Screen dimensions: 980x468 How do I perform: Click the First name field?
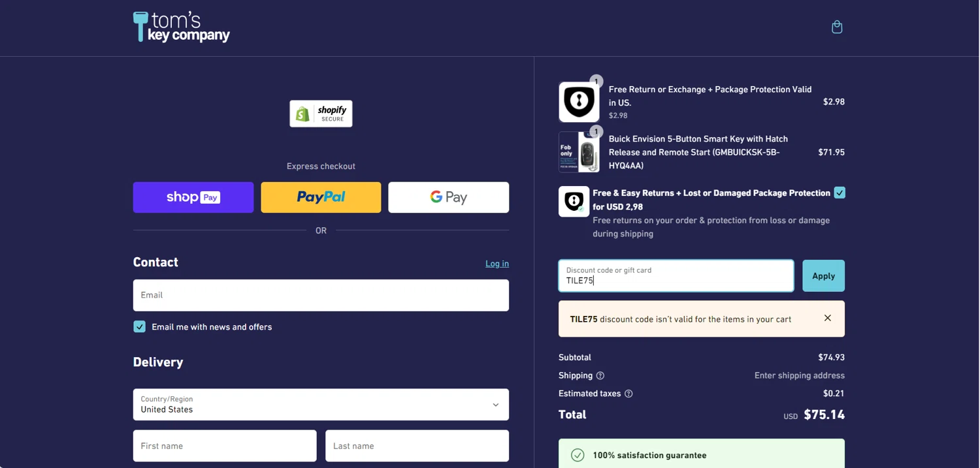tap(225, 446)
